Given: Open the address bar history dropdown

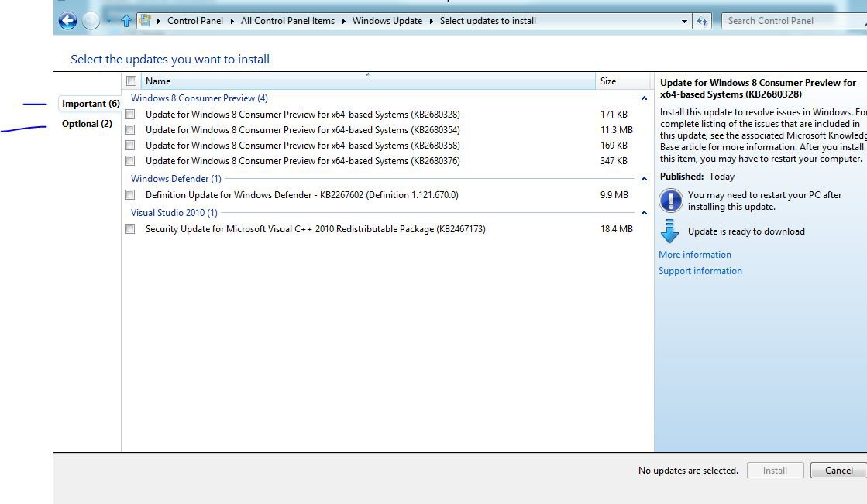Looking at the screenshot, I should tap(684, 21).
